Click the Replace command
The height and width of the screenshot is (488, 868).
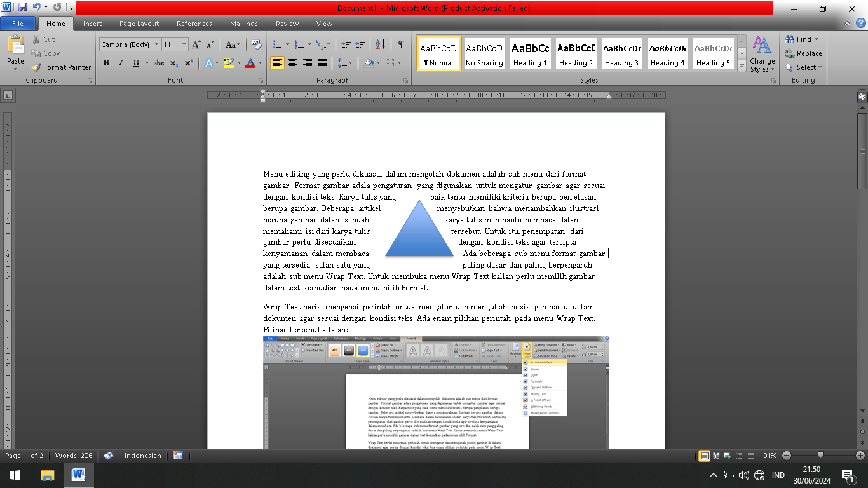(x=804, y=53)
